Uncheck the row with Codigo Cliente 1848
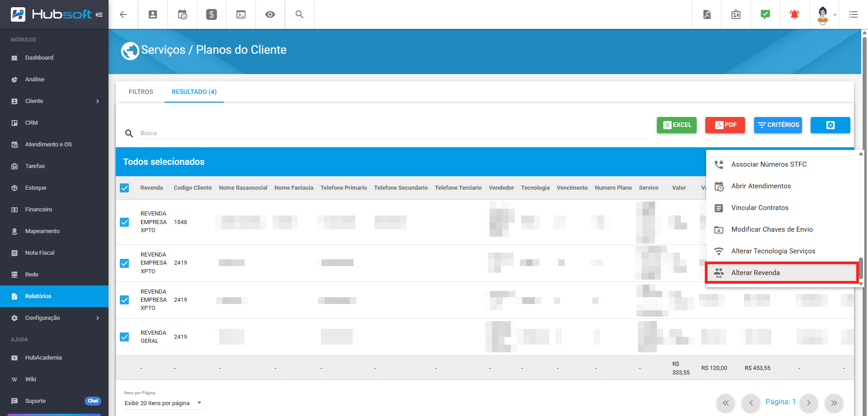 [x=124, y=222]
